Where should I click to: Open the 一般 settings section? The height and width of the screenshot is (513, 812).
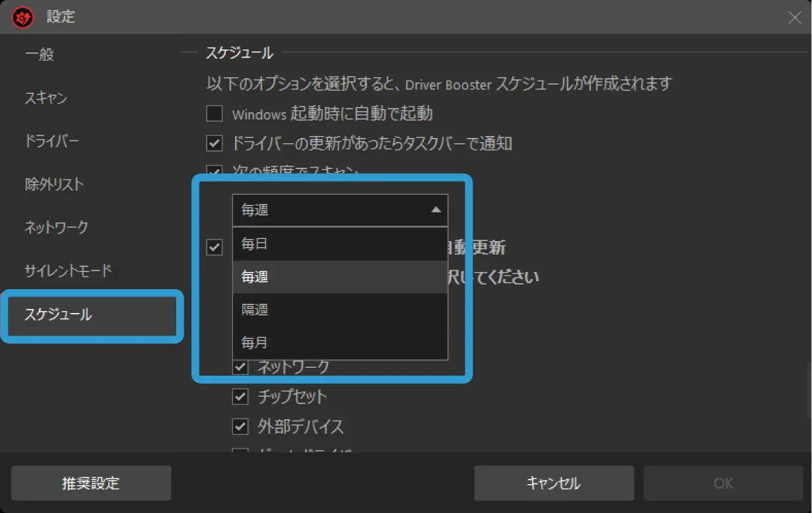click(x=40, y=55)
